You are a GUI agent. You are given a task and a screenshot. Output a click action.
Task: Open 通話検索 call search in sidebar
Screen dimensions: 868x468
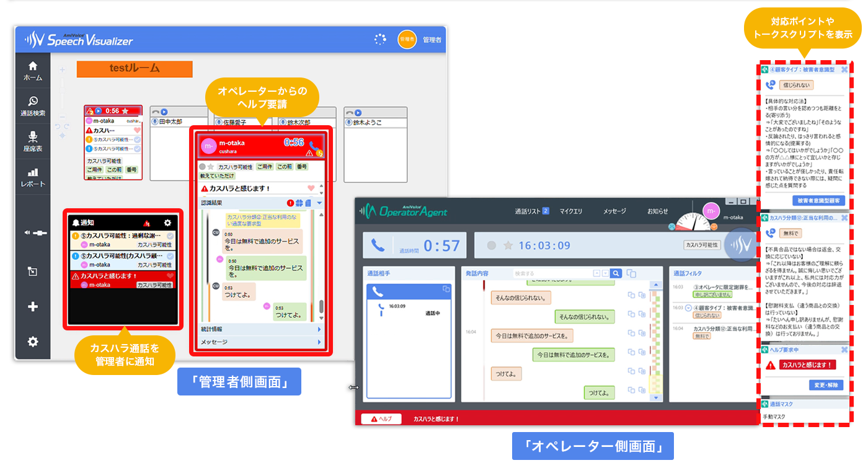(x=33, y=106)
